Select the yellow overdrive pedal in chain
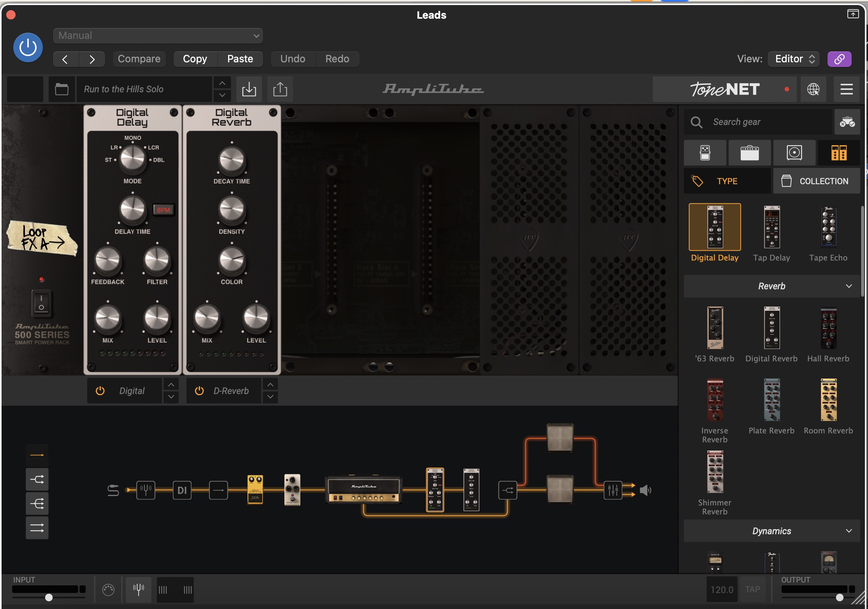Screen dimensions: 868x609 tap(255, 490)
